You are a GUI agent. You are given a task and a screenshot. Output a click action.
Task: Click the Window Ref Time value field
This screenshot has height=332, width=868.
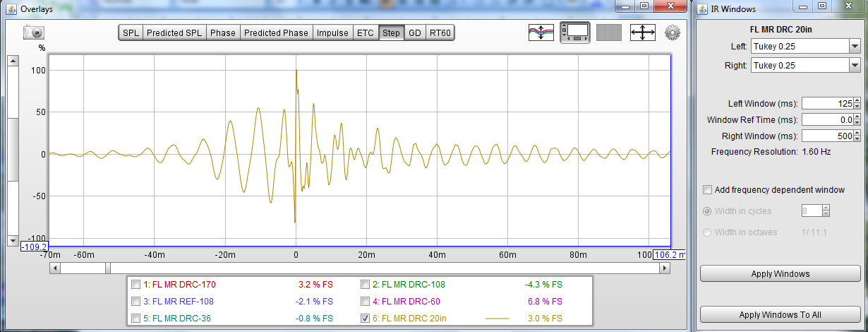click(x=827, y=119)
